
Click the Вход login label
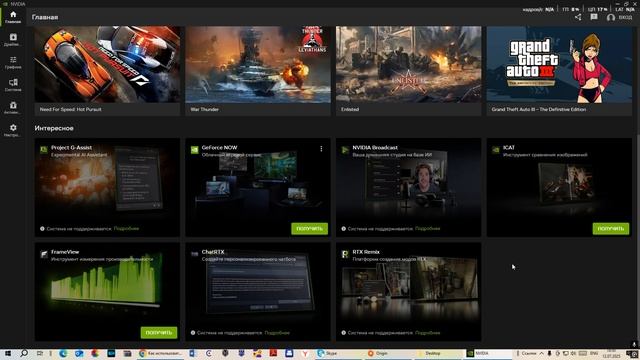click(625, 18)
